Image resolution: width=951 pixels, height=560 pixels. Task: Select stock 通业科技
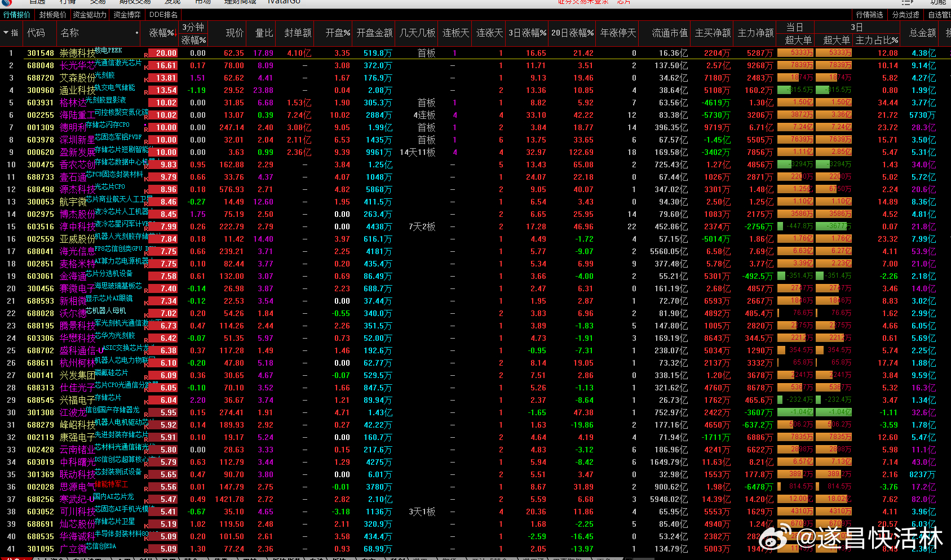(x=77, y=90)
